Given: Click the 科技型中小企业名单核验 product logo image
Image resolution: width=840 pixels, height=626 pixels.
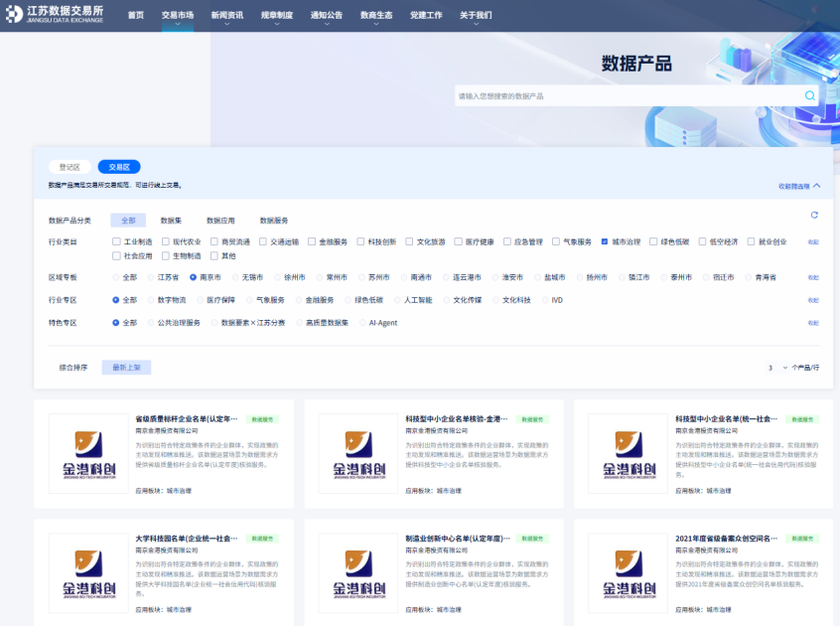Looking at the screenshot, I should coord(357,453).
